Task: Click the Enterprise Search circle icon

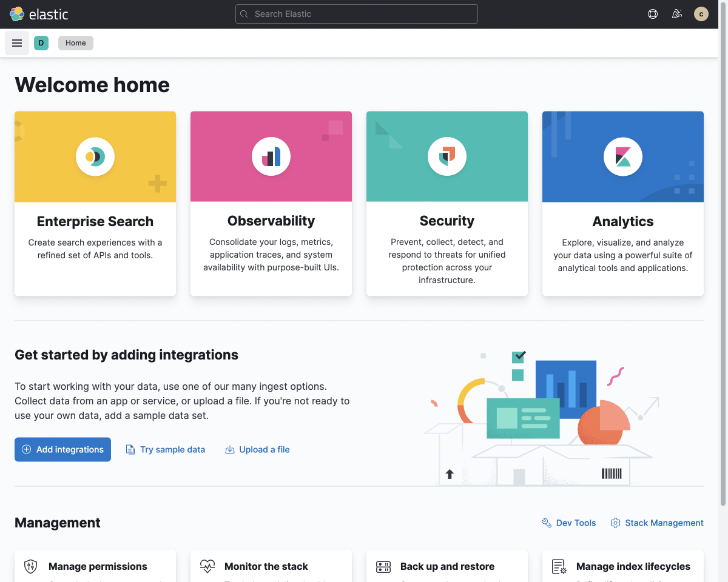Action: pyautogui.click(x=95, y=156)
